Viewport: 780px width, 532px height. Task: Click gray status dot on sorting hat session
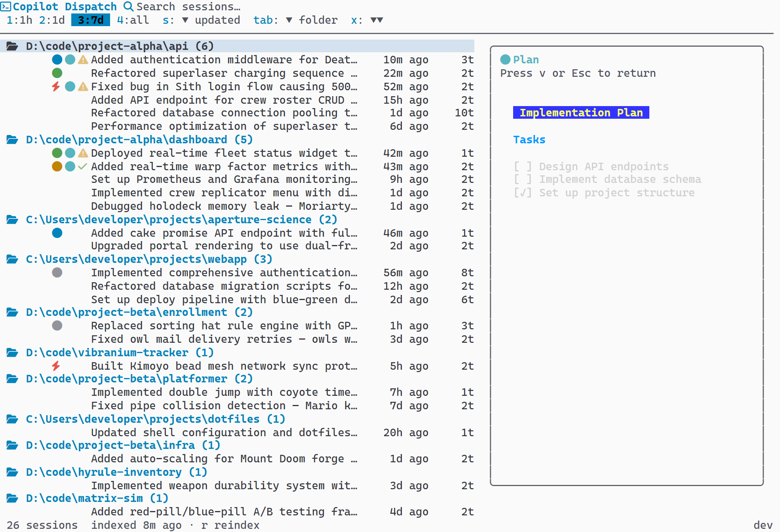click(x=57, y=326)
